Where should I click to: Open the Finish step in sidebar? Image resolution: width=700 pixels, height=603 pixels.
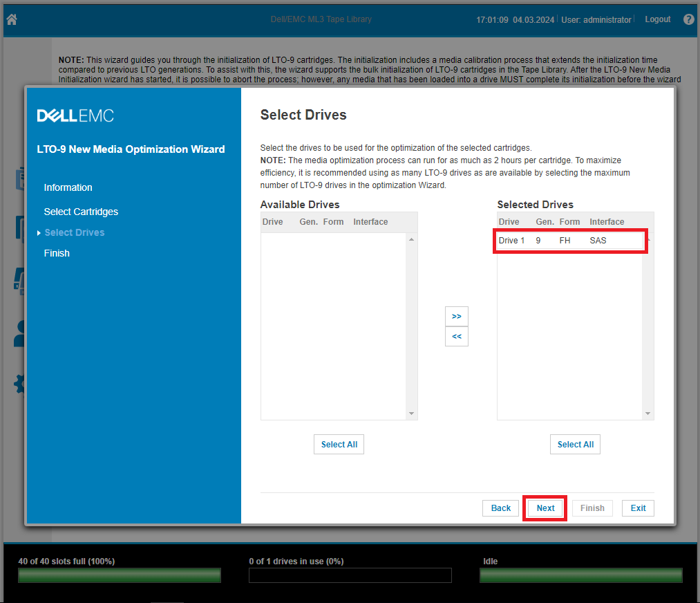(x=57, y=253)
